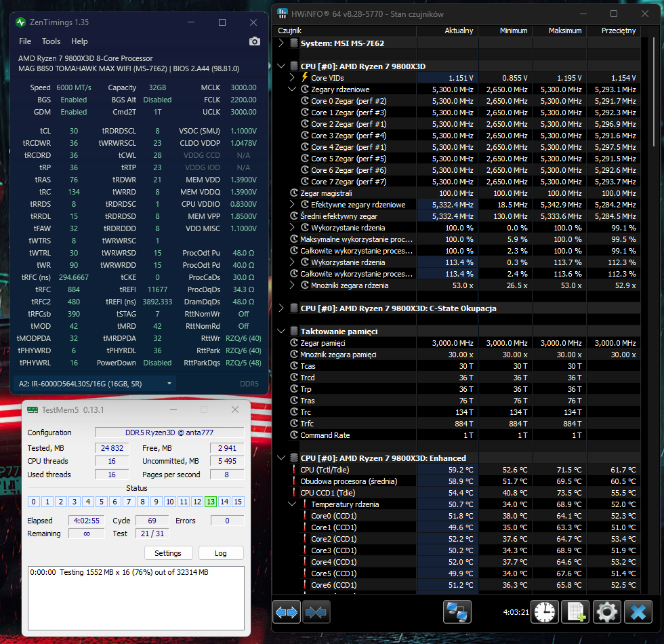Click the thermometer icon beside CPU CCD1 (Tdie)
The image size is (664, 644).
pyautogui.click(x=294, y=492)
